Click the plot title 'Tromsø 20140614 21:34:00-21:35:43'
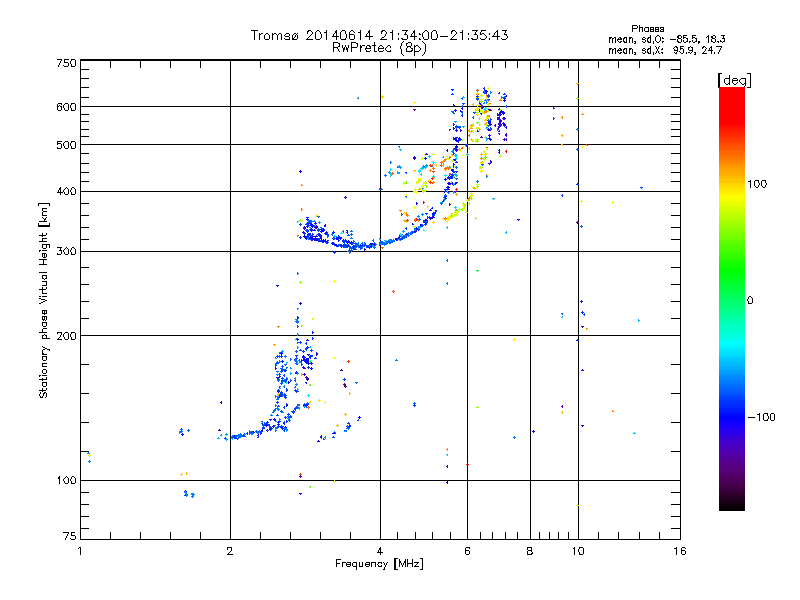The height and width of the screenshot is (600, 800). (x=379, y=35)
